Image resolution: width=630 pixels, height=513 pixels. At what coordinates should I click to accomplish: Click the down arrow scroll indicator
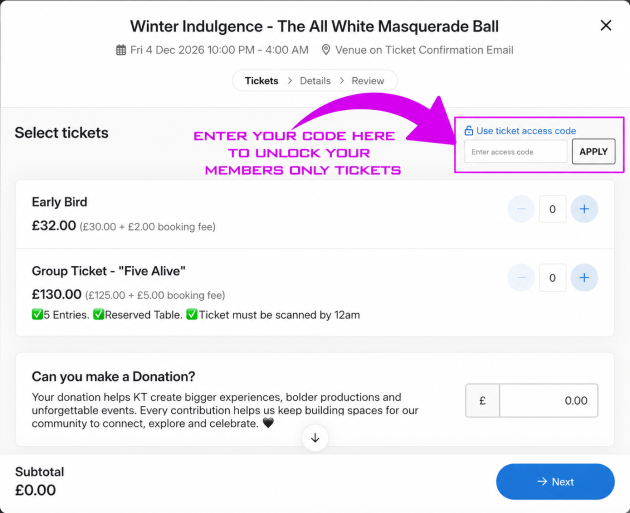pos(315,437)
